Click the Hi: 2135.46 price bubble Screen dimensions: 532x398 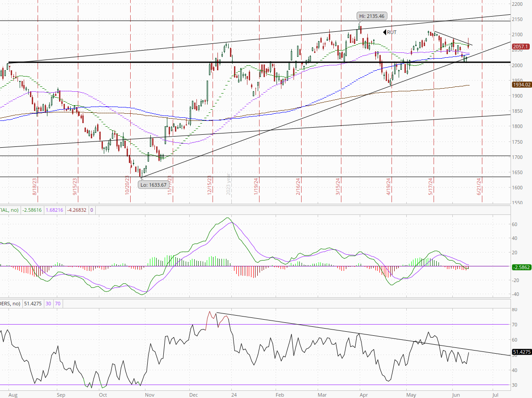pos(372,16)
